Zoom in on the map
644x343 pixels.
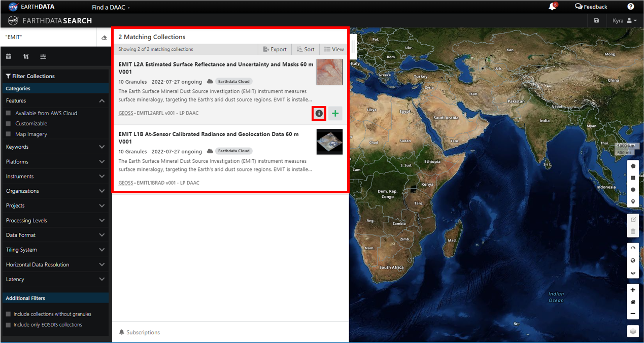pos(633,290)
